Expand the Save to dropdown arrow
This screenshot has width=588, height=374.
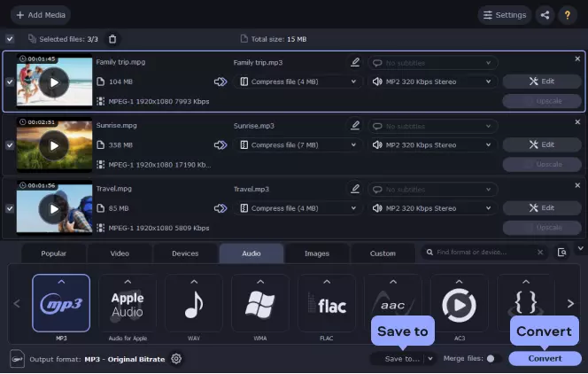tap(430, 359)
